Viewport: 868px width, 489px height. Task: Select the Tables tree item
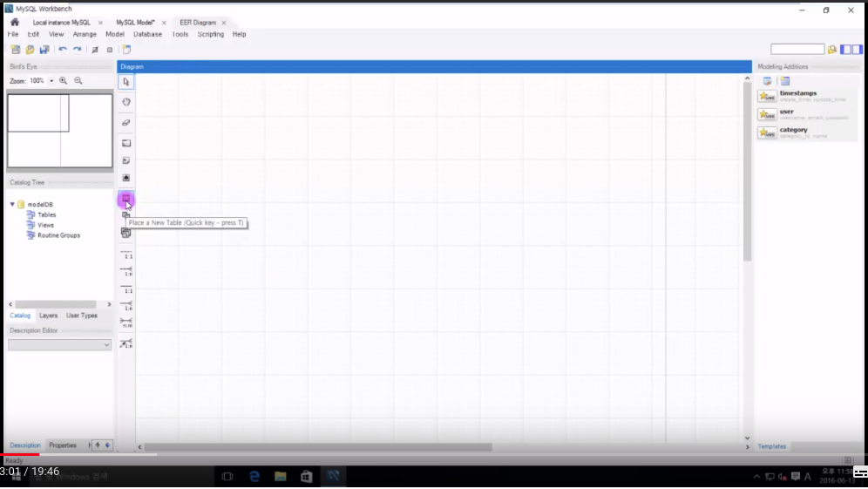(46, 215)
